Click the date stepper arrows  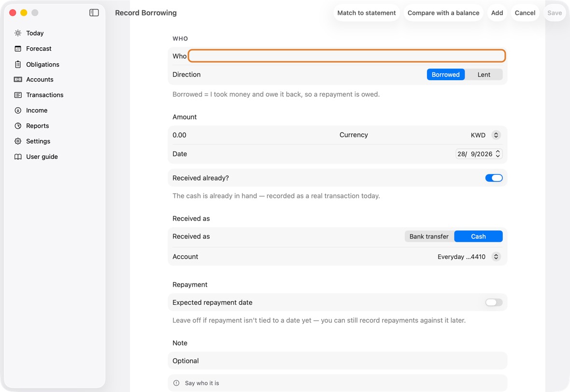point(498,154)
